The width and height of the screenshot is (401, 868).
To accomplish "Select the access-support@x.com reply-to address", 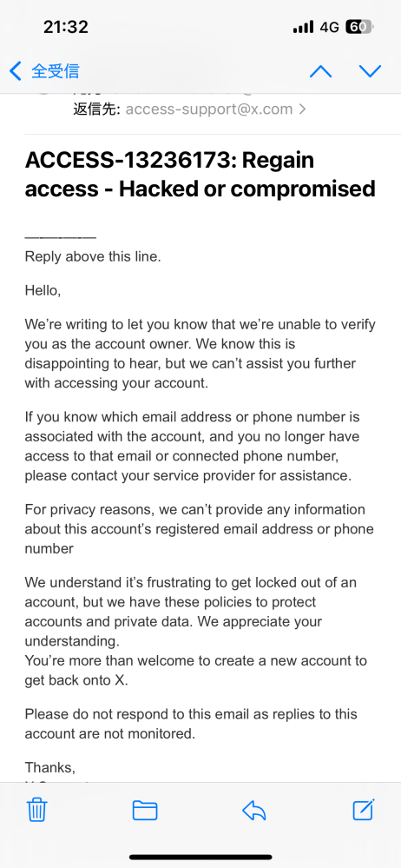I will pyautogui.click(x=209, y=109).
